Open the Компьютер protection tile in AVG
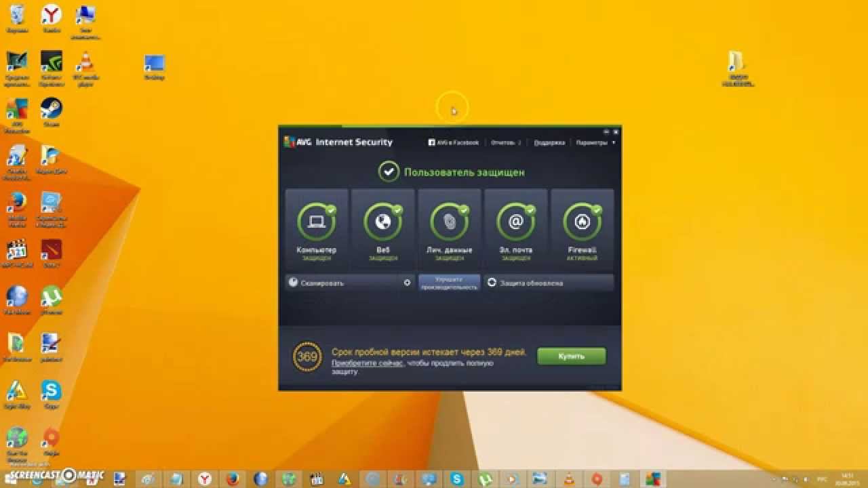This screenshot has width=868, height=488. click(317, 228)
